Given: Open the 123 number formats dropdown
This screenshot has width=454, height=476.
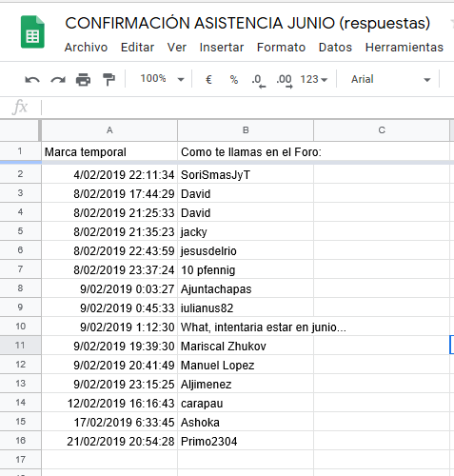Looking at the screenshot, I should pos(313,79).
